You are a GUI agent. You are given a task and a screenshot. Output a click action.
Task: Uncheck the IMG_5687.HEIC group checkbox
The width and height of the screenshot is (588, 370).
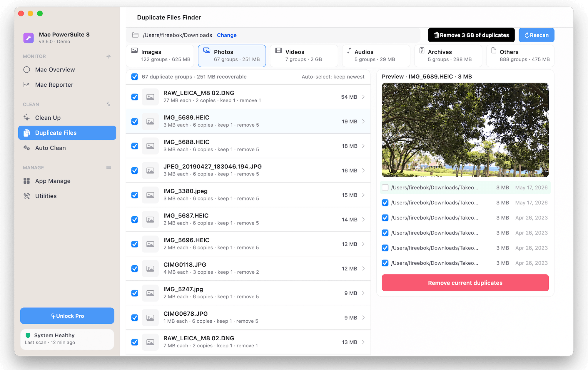pyautogui.click(x=135, y=220)
